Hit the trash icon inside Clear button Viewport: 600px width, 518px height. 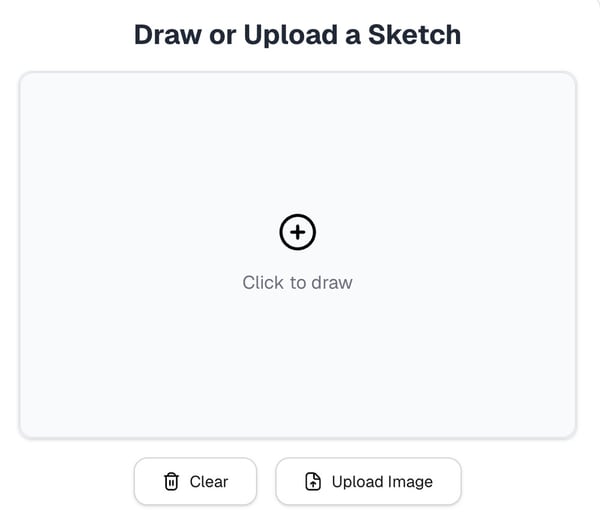[x=171, y=482]
